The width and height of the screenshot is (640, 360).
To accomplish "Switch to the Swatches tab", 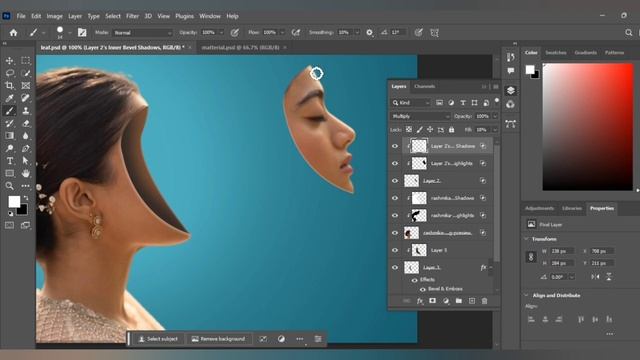I will coord(556,53).
